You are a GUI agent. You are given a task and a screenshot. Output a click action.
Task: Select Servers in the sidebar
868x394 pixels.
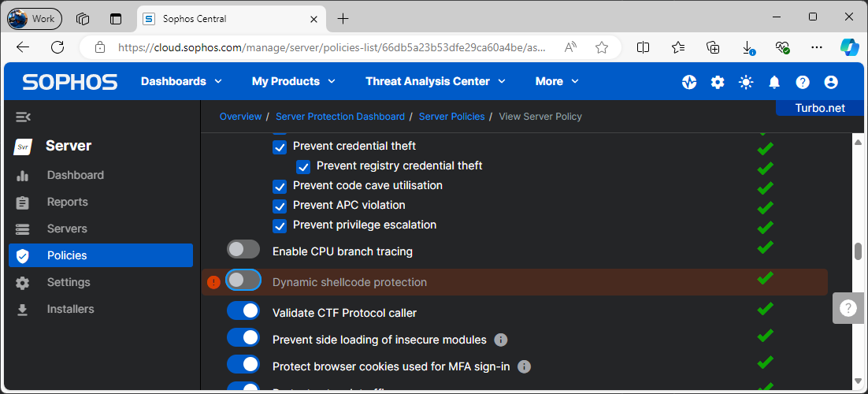pos(67,229)
